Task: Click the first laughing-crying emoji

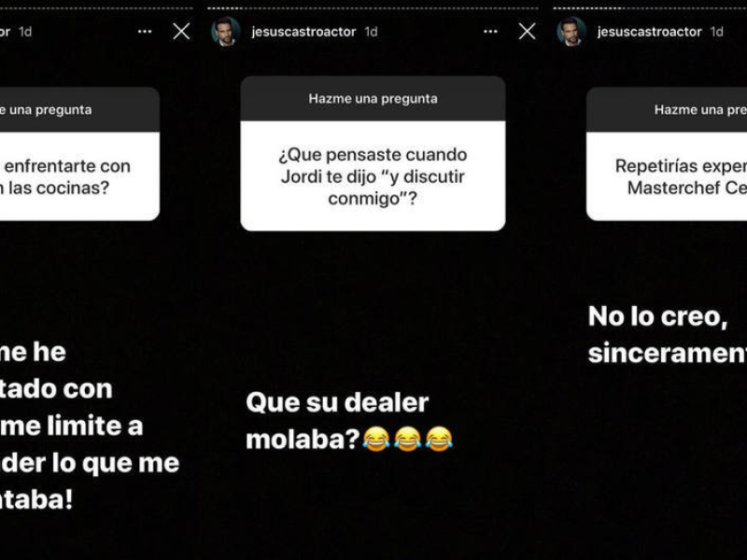Action: click(376, 439)
